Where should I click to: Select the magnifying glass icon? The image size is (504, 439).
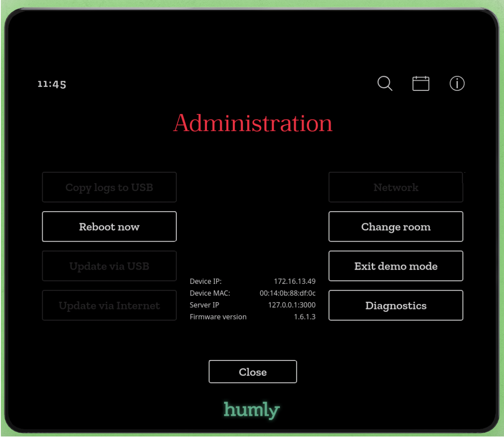point(384,84)
